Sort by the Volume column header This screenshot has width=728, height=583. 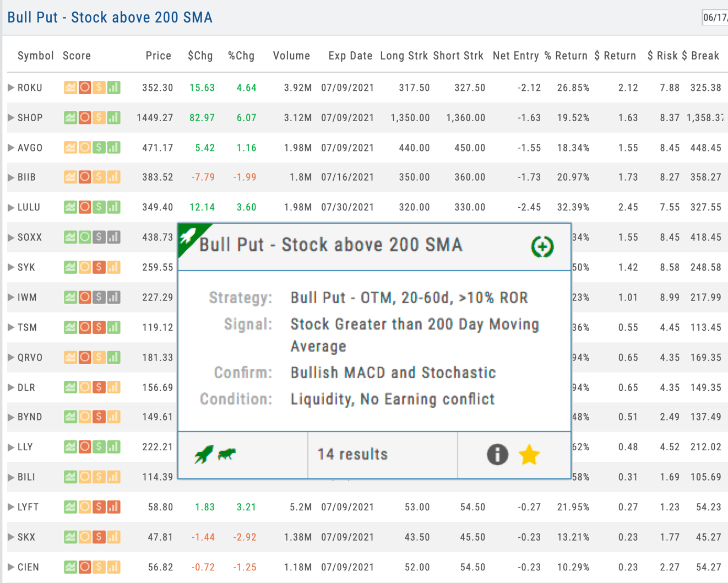pos(291,56)
